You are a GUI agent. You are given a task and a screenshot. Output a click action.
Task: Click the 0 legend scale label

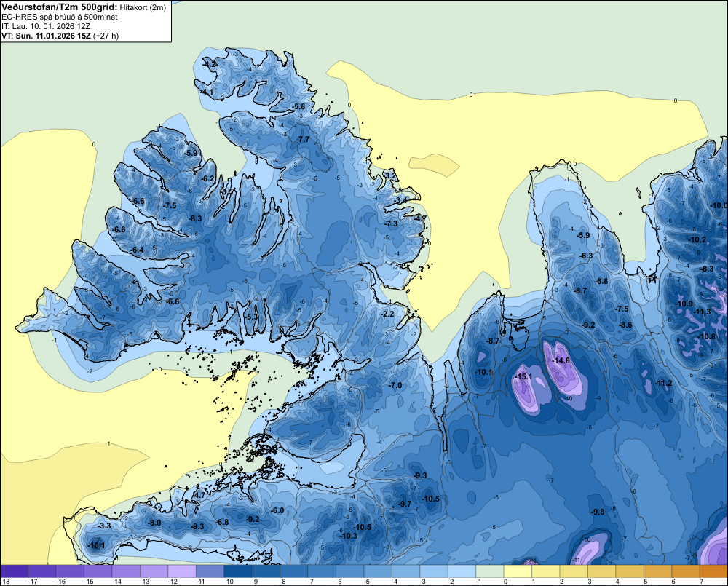tap(506, 582)
